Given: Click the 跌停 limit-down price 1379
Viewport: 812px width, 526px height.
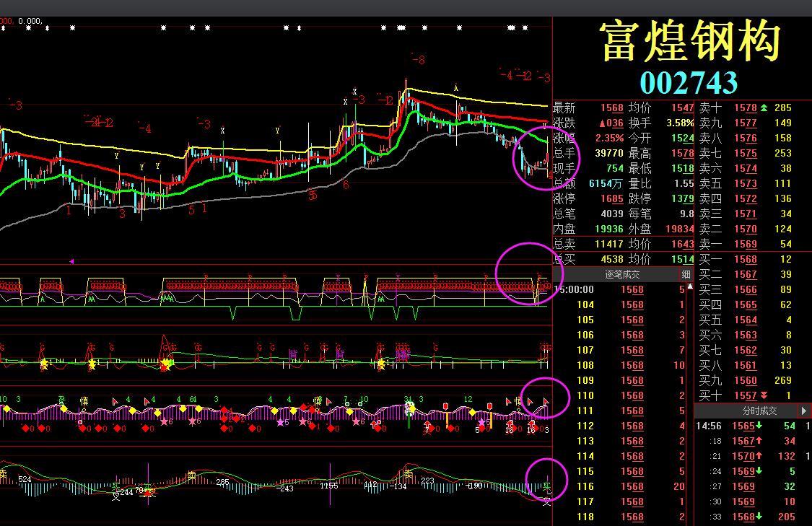Looking at the screenshot, I should [683, 198].
